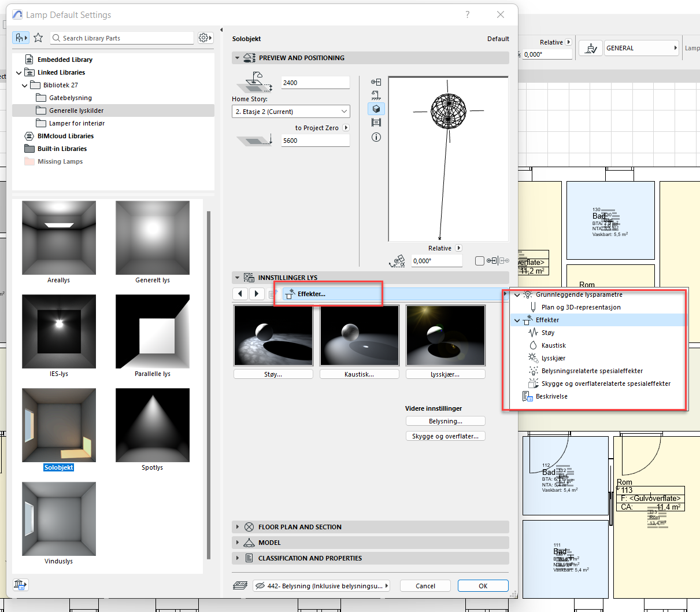Select the Spotlys lamp thumbnail
Screen dimensions: 700x612
click(153, 425)
